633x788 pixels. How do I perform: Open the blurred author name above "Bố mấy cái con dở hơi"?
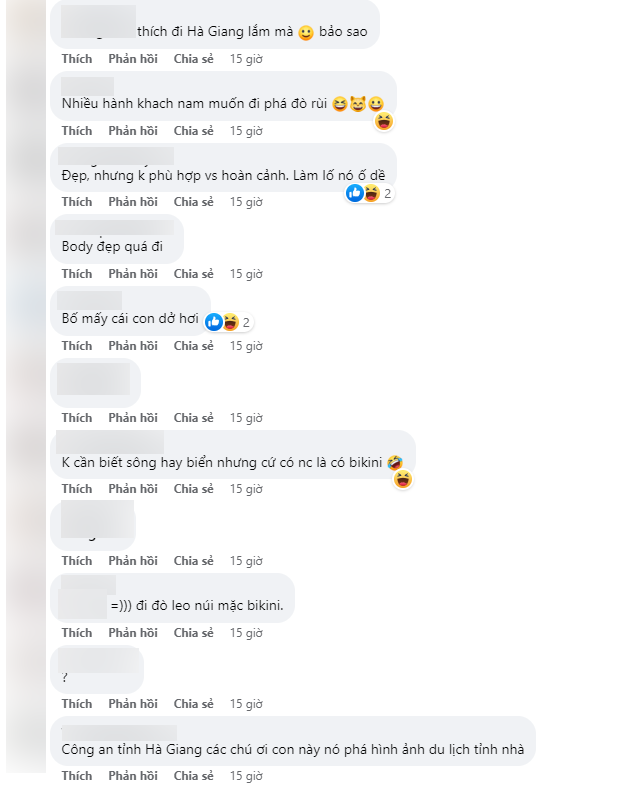91,299
